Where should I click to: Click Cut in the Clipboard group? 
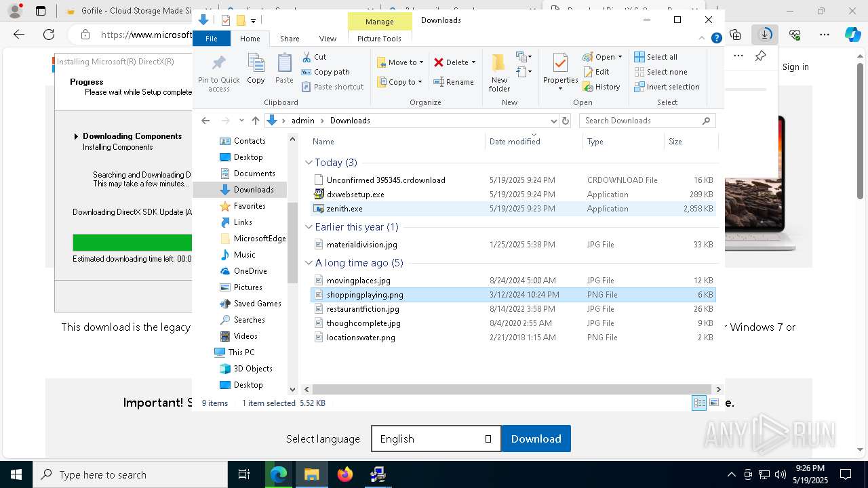pos(313,57)
